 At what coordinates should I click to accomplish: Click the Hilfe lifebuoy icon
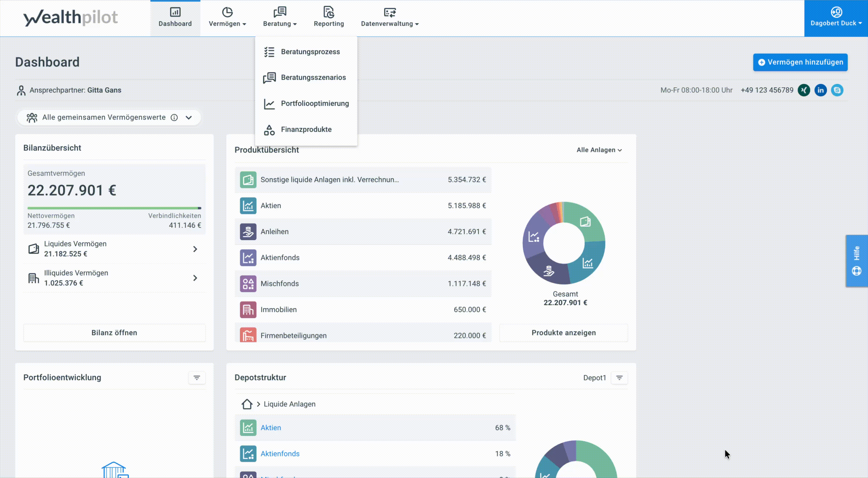tap(856, 271)
